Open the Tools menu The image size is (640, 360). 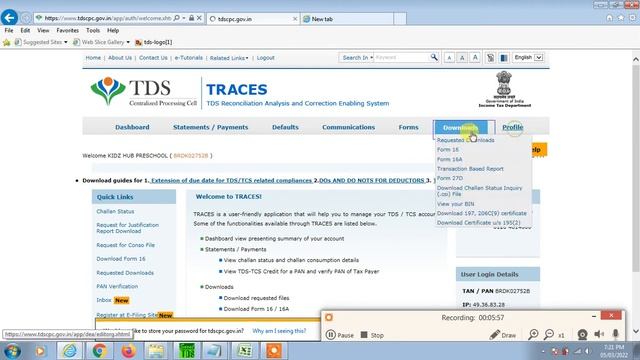(93, 30)
